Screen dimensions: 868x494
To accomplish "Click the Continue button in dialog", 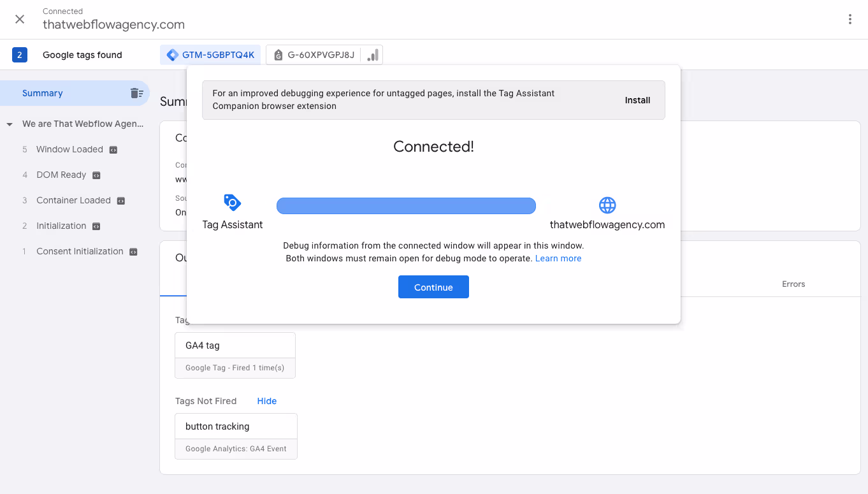I will click(x=433, y=287).
